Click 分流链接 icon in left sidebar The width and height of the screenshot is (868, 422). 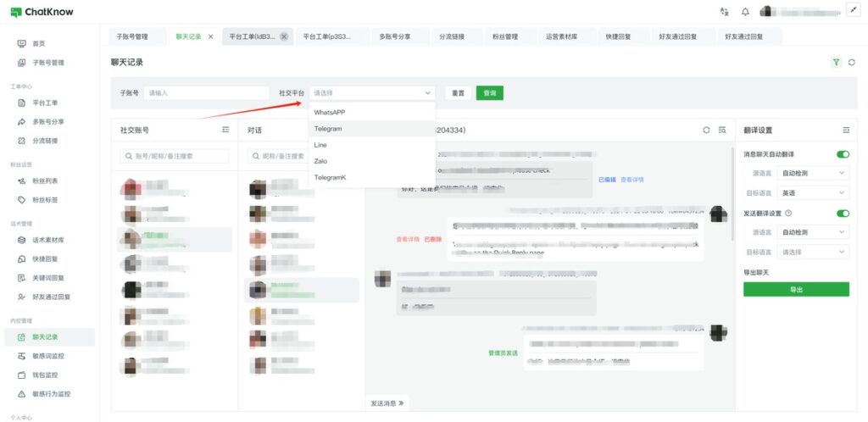[x=21, y=141]
